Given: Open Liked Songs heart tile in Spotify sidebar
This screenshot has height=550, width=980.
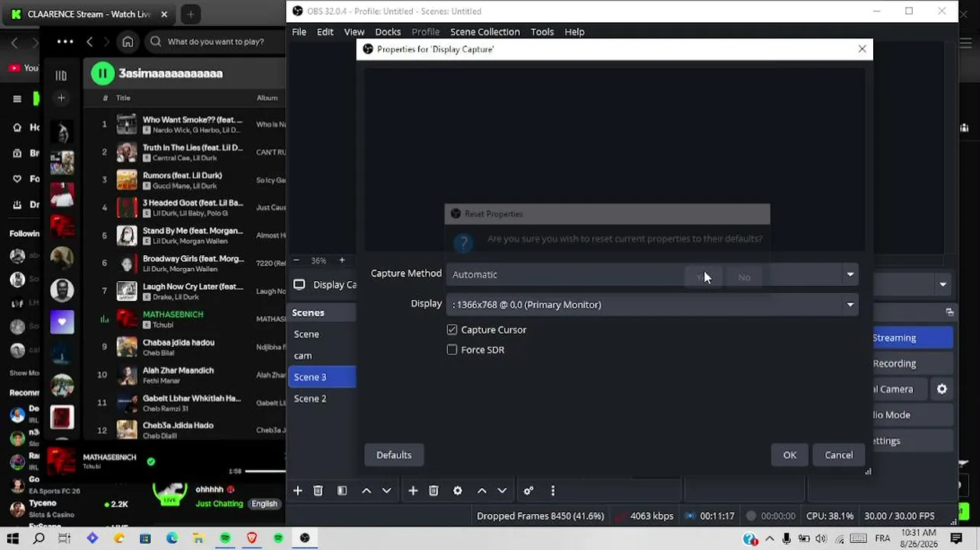Looking at the screenshot, I should click(x=62, y=322).
